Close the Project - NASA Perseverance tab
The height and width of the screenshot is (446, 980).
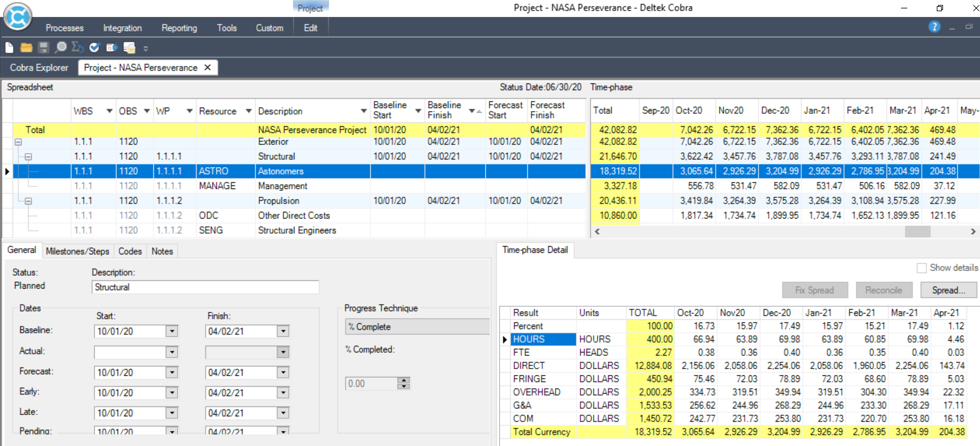pos(207,67)
